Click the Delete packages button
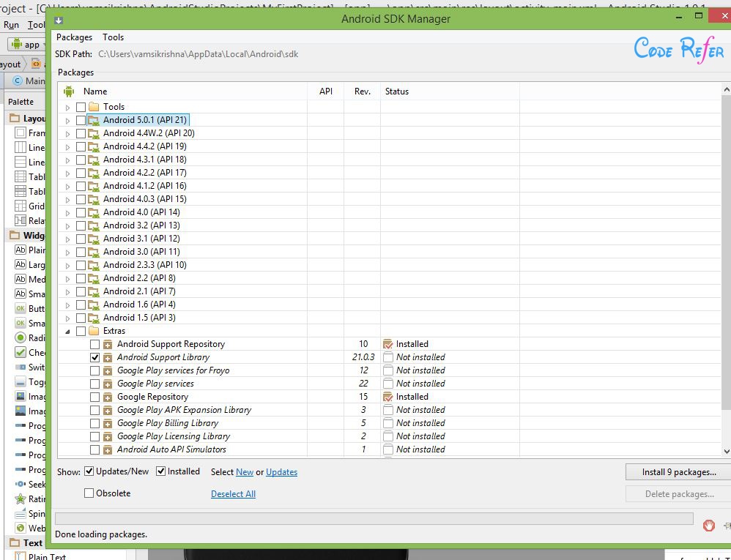The width and height of the screenshot is (731, 560). pos(679,494)
